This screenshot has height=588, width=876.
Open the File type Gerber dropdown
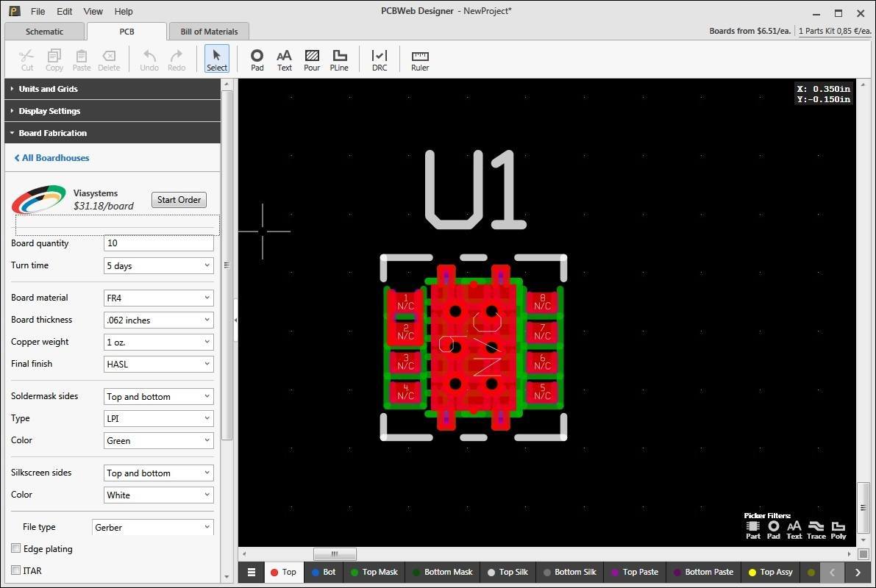tap(152, 527)
